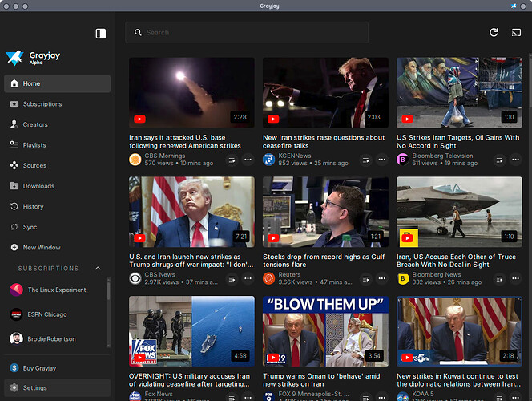The width and height of the screenshot is (532, 401).
Task: Open more options for CBS News video
Action: 248,279
